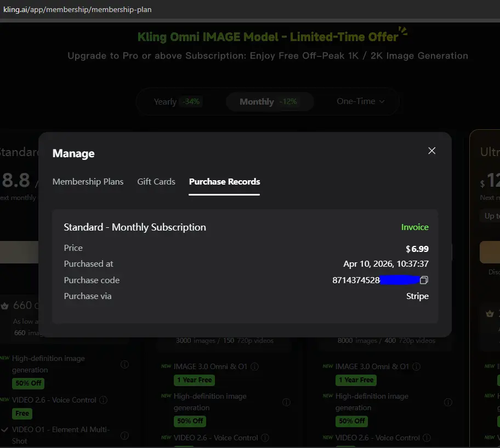Image resolution: width=500 pixels, height=448 pixels.
Task: Click Standard - Monthly Subscription title
Action: pyautogui.click(x=135, y=227)
